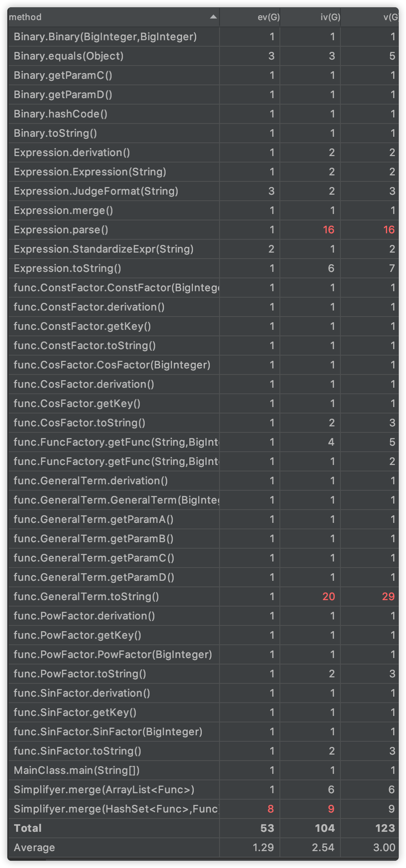The height and width of the screenshot is (868, 406).
Task: Click the Expression.JudgeFormat(String) row
Action: [x=203, y=191]
